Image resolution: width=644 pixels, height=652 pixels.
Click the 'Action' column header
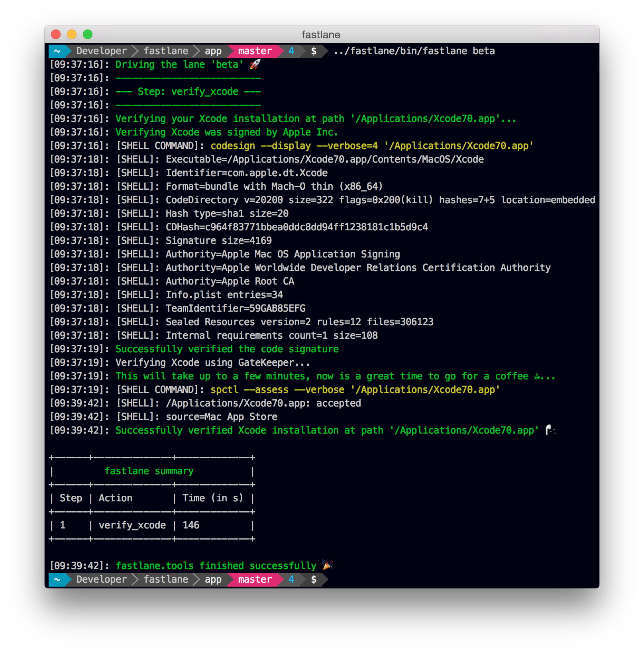(116, 498)
